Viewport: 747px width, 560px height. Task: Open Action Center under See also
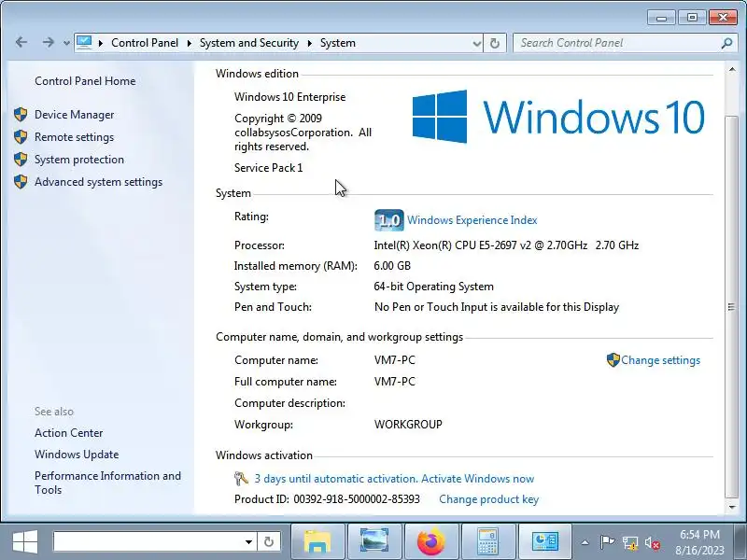tap(68, 433)
